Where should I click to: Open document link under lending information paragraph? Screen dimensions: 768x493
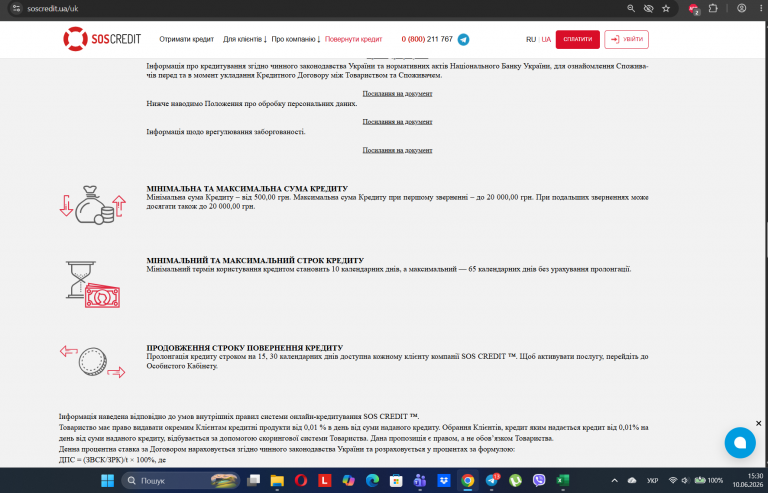(x=397, y=93)
